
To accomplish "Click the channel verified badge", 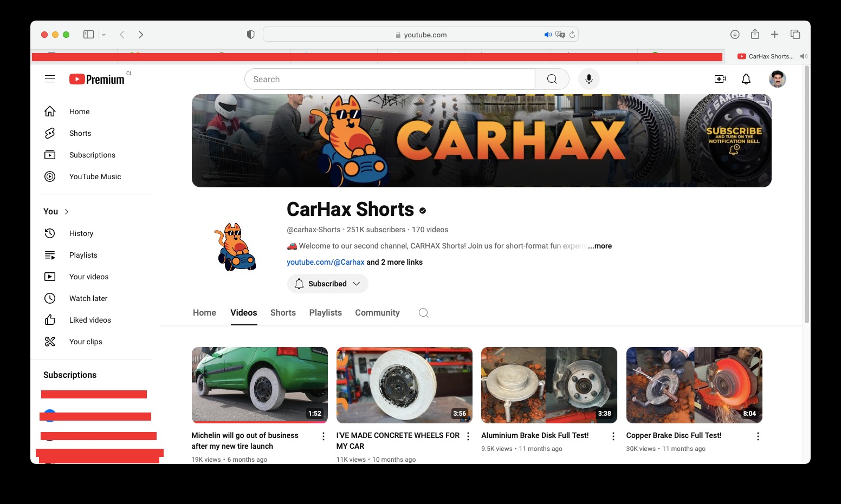I will (x=423, y=211).
